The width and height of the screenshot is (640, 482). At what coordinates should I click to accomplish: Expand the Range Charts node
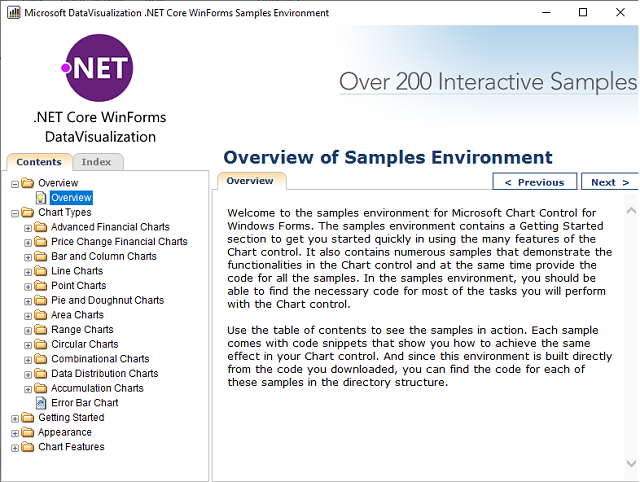(28, 331)
